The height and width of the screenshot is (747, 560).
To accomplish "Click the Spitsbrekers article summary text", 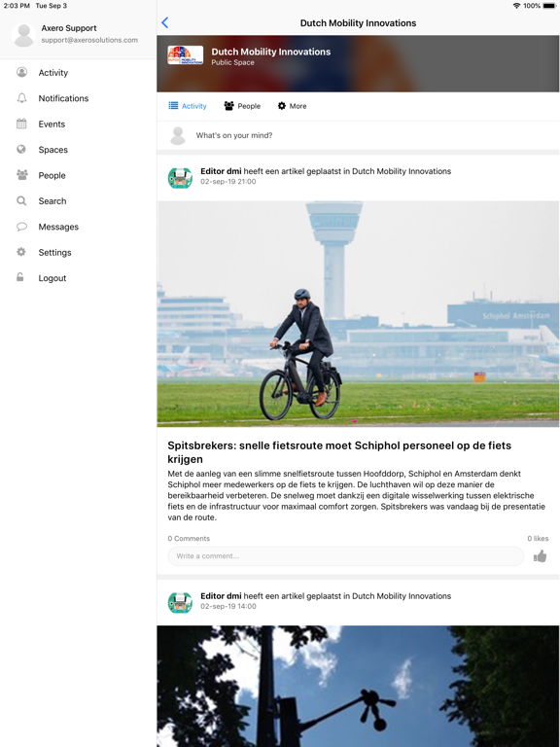I will (357, 495).
